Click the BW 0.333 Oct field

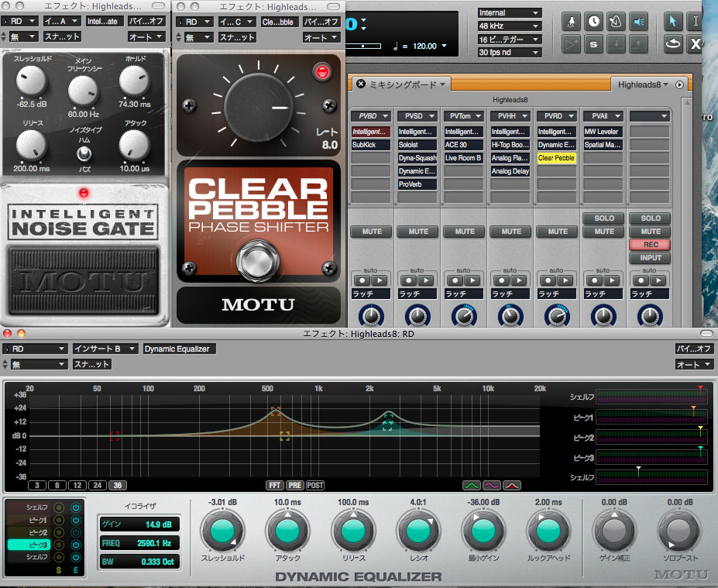tap(139, 562)
